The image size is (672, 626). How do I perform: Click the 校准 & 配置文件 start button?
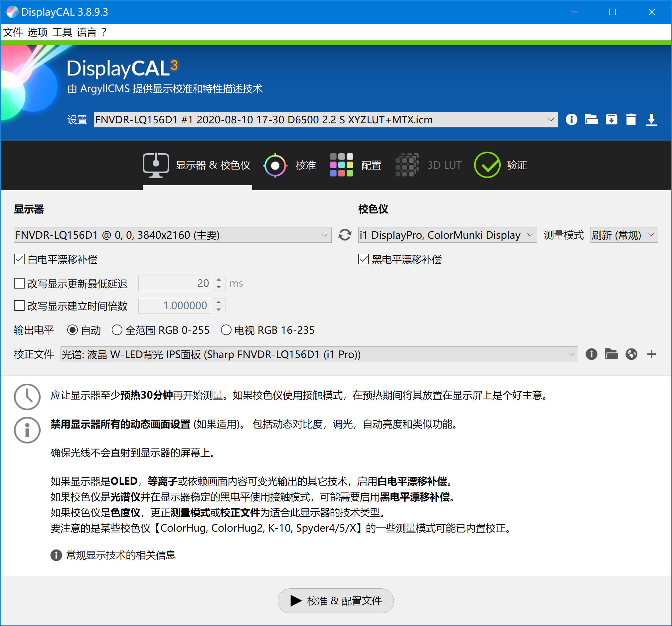coord(336,601)
